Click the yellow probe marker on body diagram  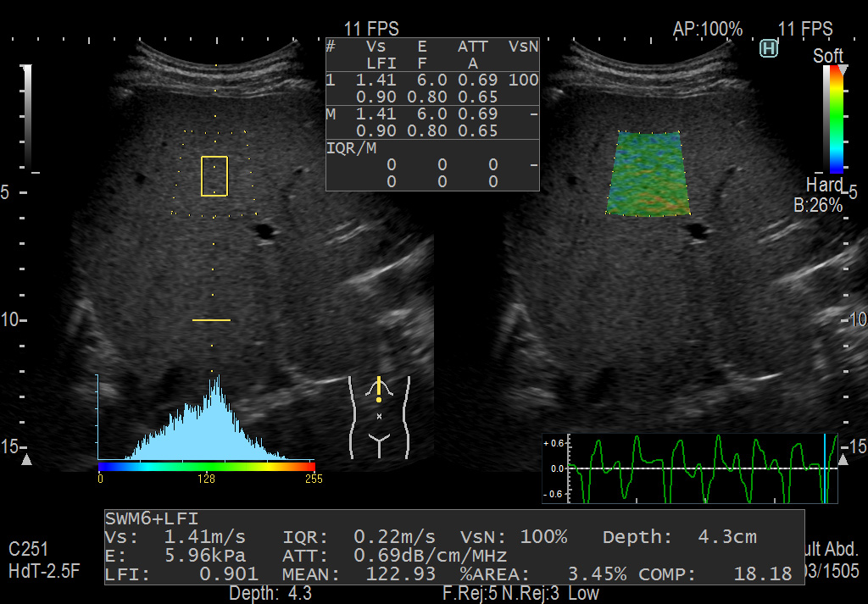click(x=379, y=389)
